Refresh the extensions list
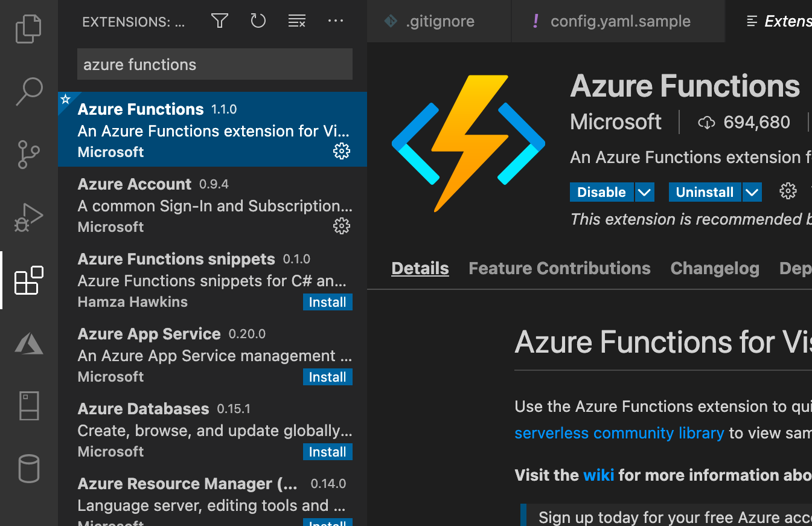Viewport: 812px width, 526px height. 258,22
